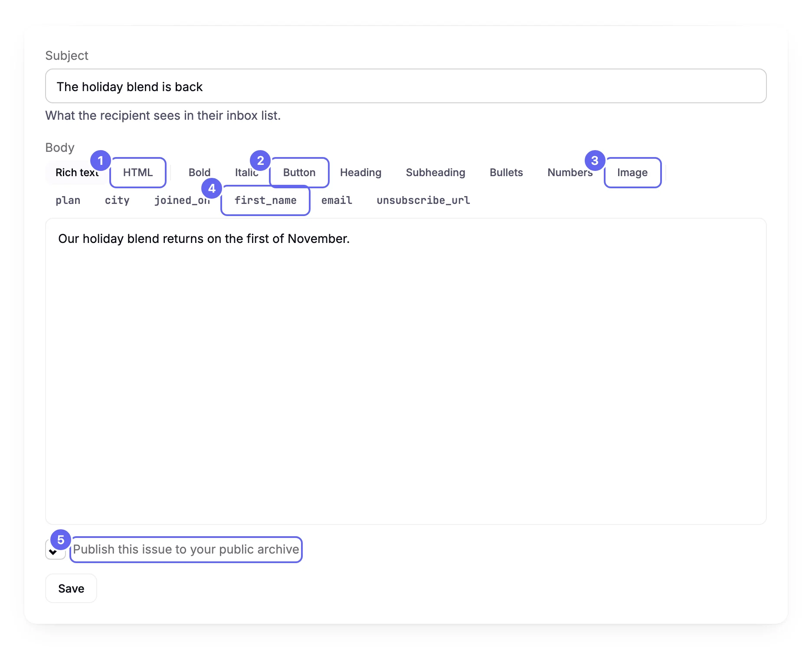Insert a Bullets list
This screenshot has width=812, height=649.
pyautogui.click(x=506, y=173)
